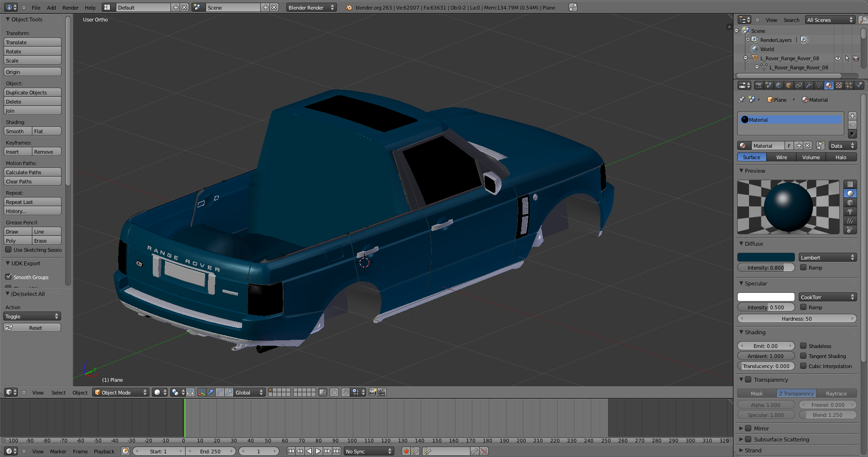The width and height of the screenshot is (868, 457).
Task: Toggle the 3D manipulator axes icon
Action: (201, 392)
